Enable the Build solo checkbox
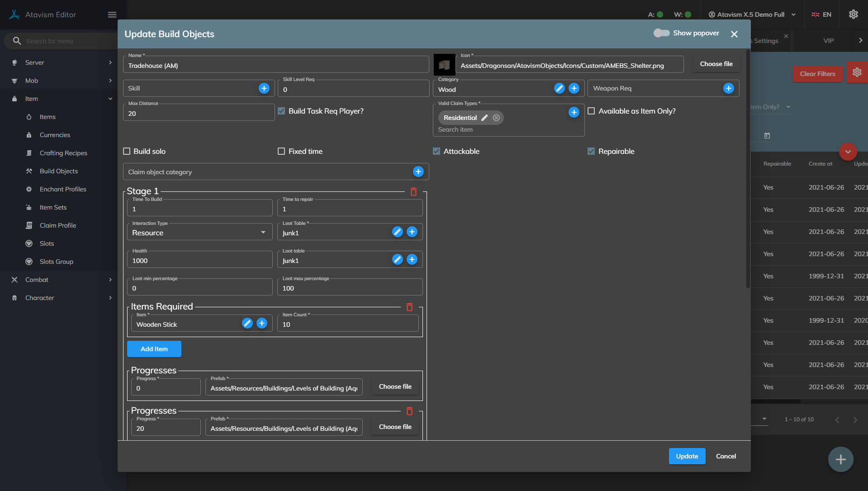This screenshot has height=491, width=868. (x=127, y=151)
